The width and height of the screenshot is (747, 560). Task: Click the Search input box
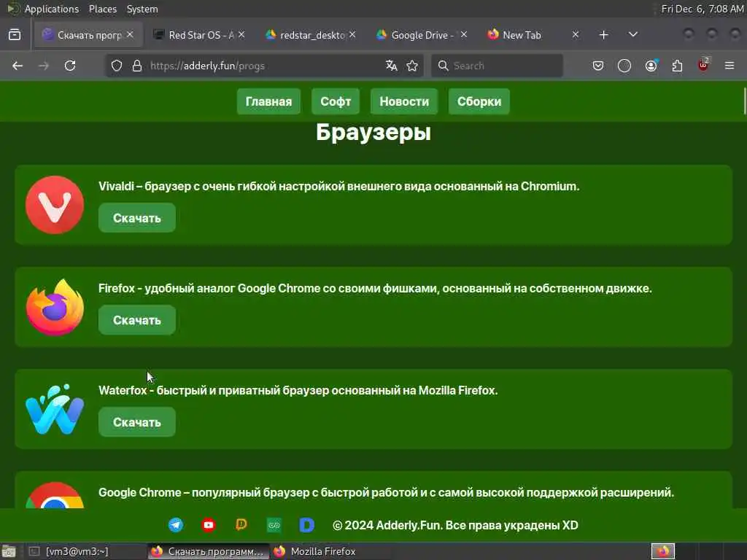tap(497, 66)
